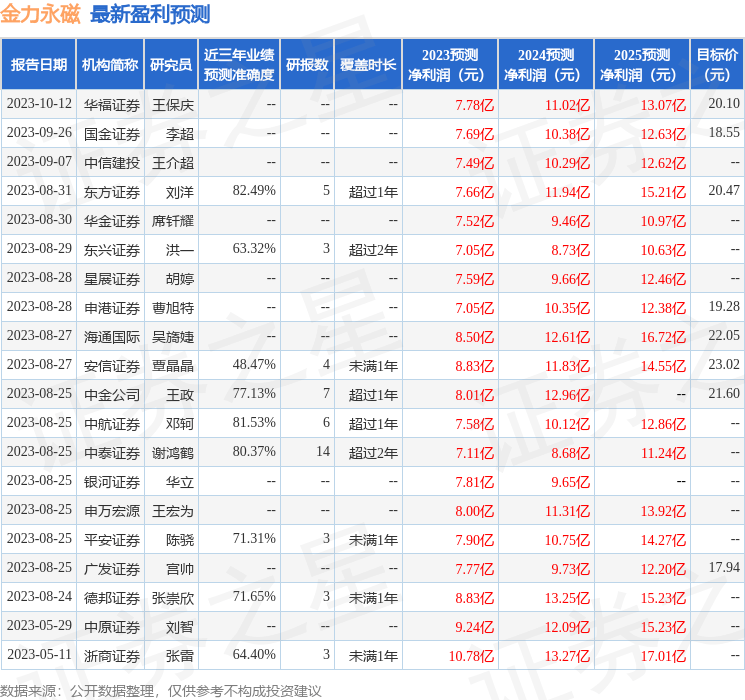Click the 华福证券 institution cell
This screenshot has height=700, width=745.
coord(112,105)
